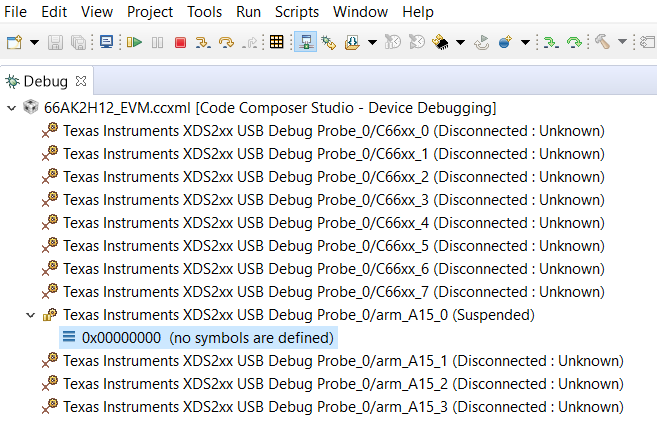Collapse the arm_A15_0 (Suspended) node

pyautogui.click(x=30, y=315)
